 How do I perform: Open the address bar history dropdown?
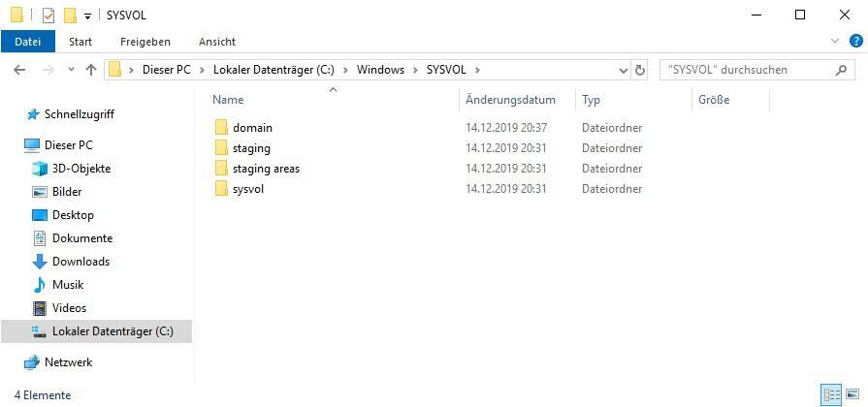point(622,70)
